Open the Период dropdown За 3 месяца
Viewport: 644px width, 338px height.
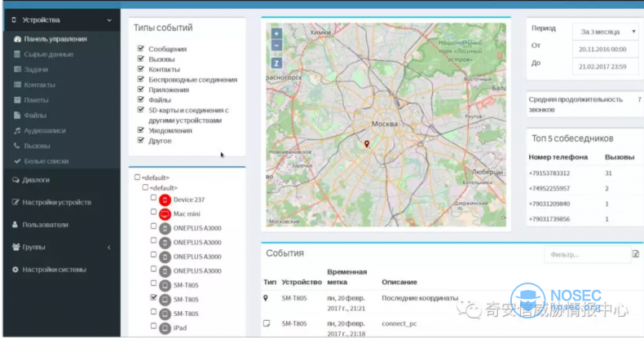tap(606, 32)
